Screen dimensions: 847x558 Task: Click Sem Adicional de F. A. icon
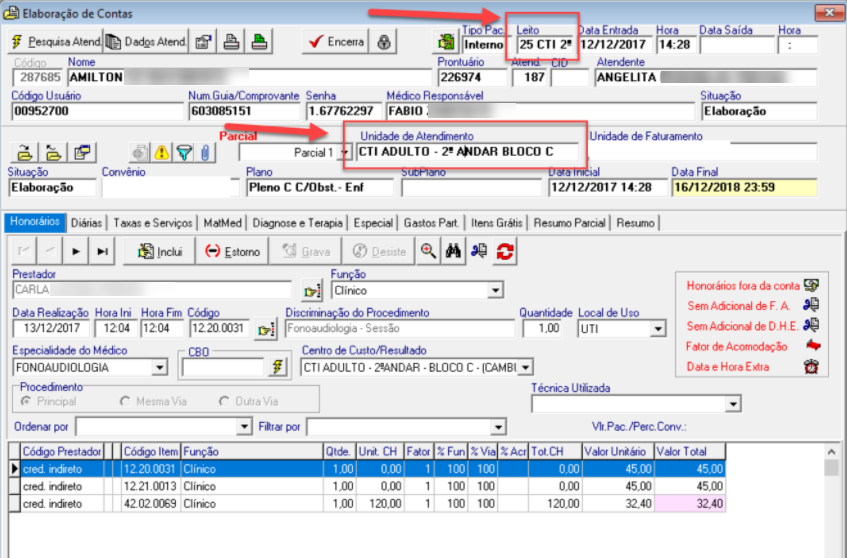click(811, 305)
